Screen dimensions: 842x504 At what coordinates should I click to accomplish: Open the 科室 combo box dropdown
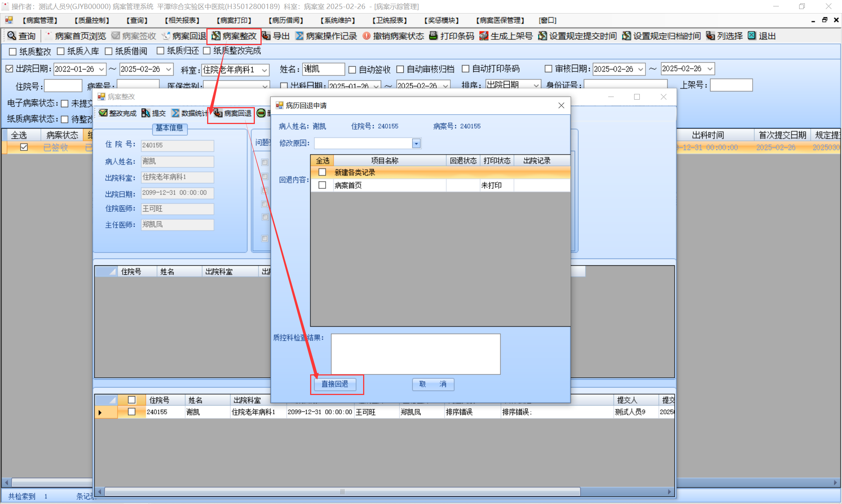click(265, 70)
